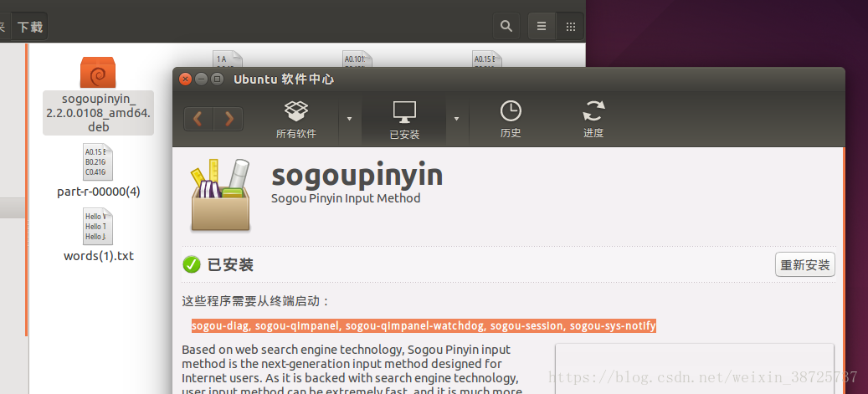Go back in Ubuntu Software Center
Screen dimensions: 868x394
[198, 119]
